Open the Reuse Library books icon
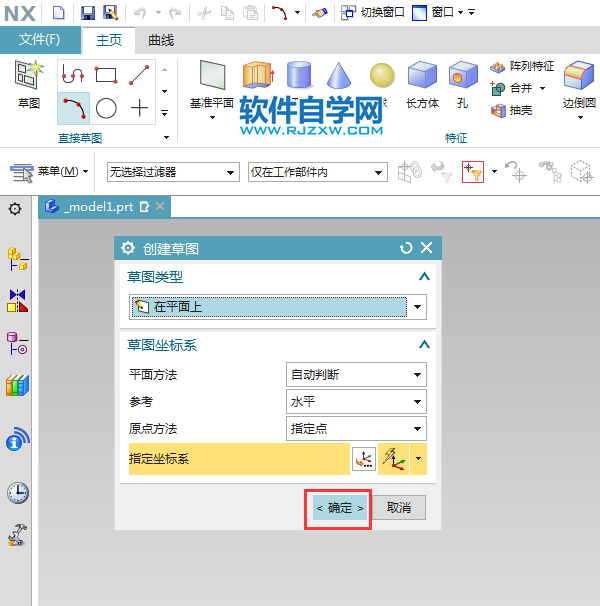Viewport: 600px width, 606px height. (17, 385)
